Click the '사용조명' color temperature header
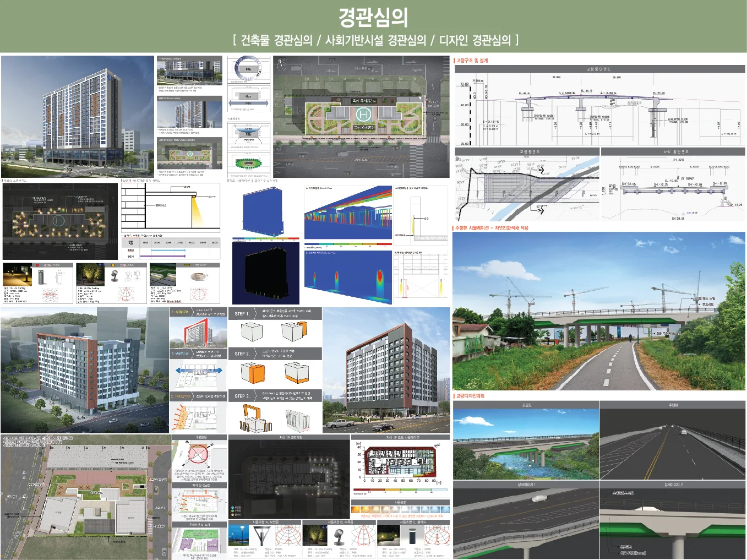 pyautogui.click(x=401, y=503)
